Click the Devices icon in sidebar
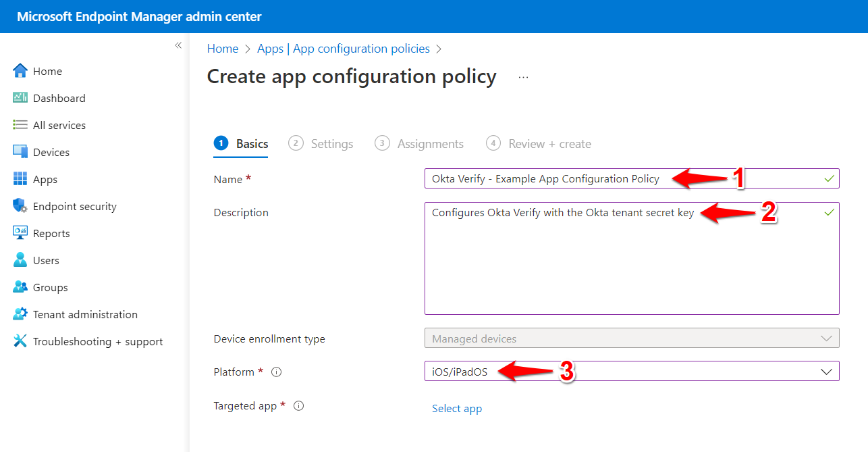 coord(20,152)
